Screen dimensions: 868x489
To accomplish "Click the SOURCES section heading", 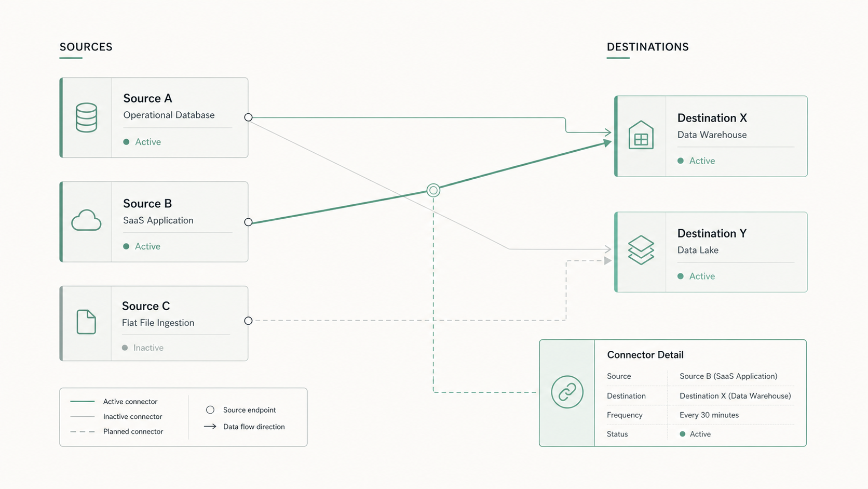I will point(86,47).
